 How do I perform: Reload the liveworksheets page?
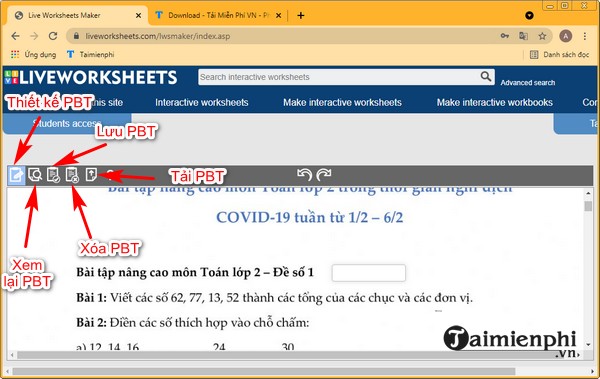pos(53,36)
